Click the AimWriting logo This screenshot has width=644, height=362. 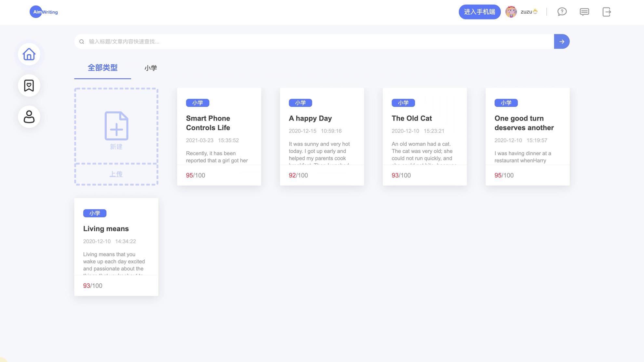44,12
